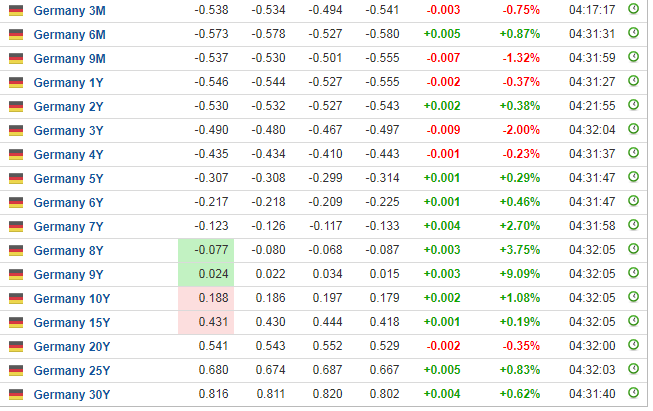The width and height of the screenshot is (653, 411).
Task: Click the German flag beside Germany 5Y
Action: [16, 179]
